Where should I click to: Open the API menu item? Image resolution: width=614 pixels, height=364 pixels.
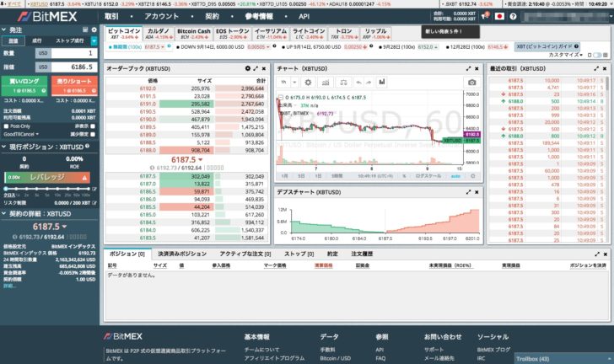coord(304,17)
